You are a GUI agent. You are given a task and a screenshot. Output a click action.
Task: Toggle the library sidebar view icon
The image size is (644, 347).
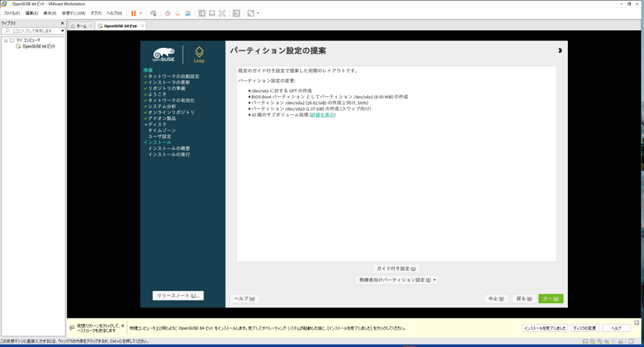pos(202,13)
